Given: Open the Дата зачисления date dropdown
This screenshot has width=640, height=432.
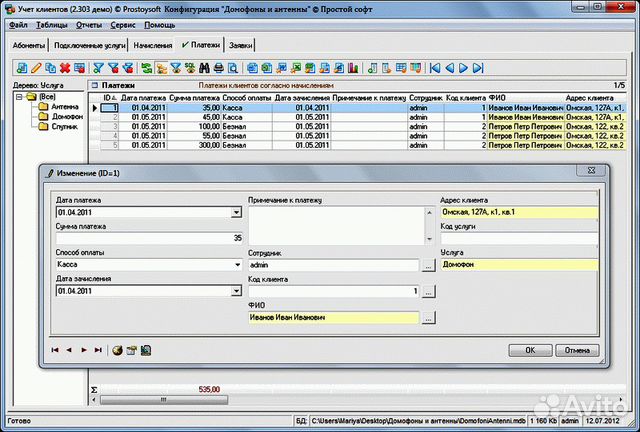Looking at the screenshot, I should [x=236, y=291].
